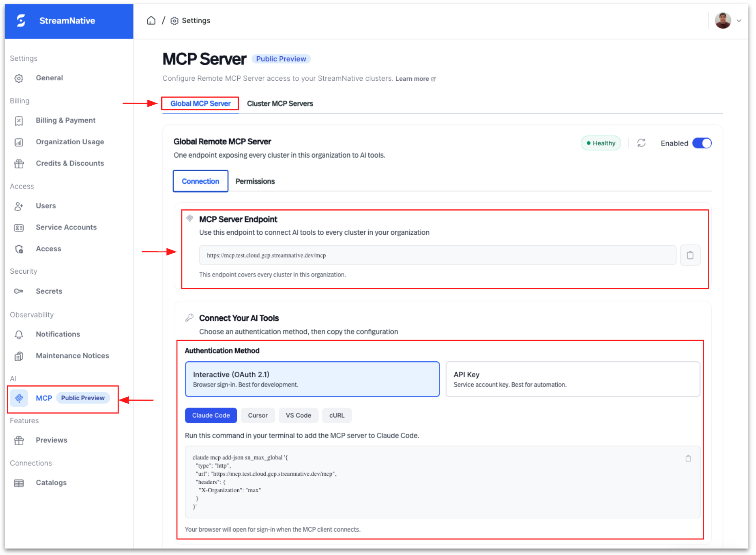Choose the Claude Code client tab

[211, 416]
